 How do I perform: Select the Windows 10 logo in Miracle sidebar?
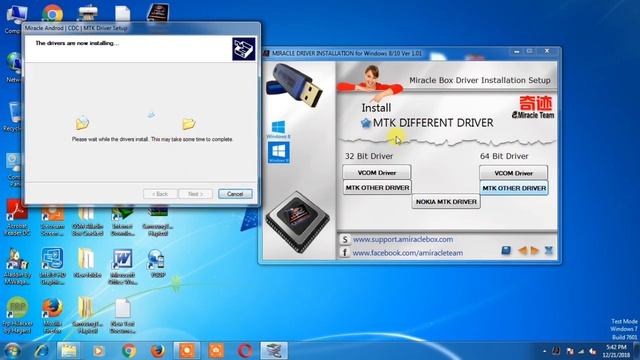pos(279,153)
